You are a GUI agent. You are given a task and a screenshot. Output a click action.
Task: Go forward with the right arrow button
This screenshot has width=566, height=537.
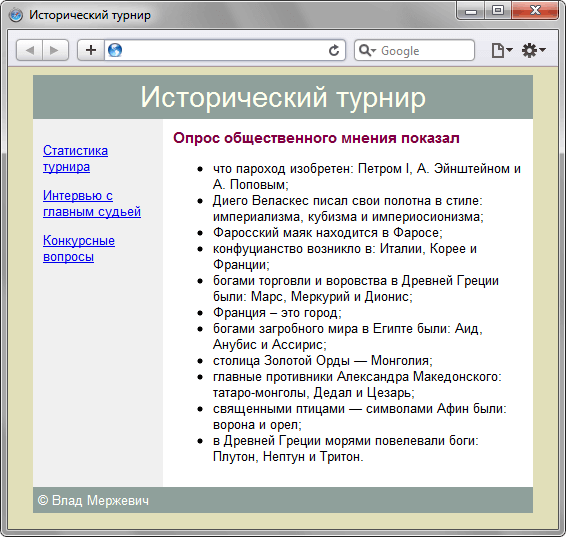(55, 50)
